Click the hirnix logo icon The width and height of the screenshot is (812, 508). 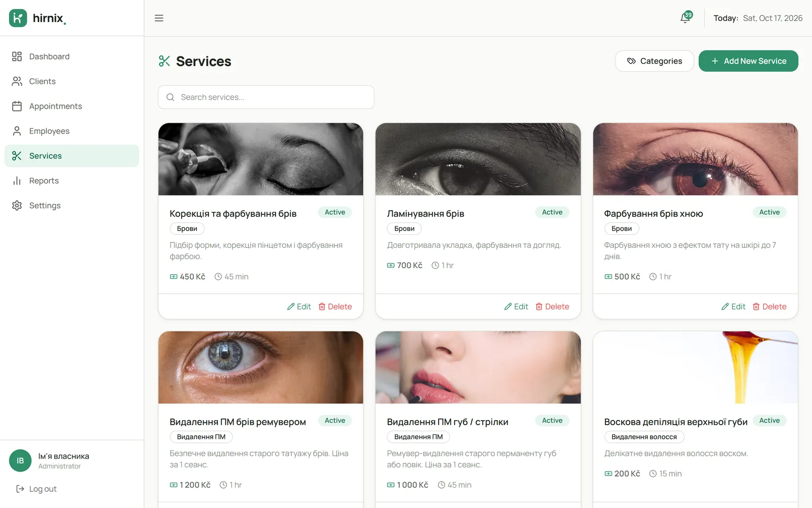click(18, 18)
